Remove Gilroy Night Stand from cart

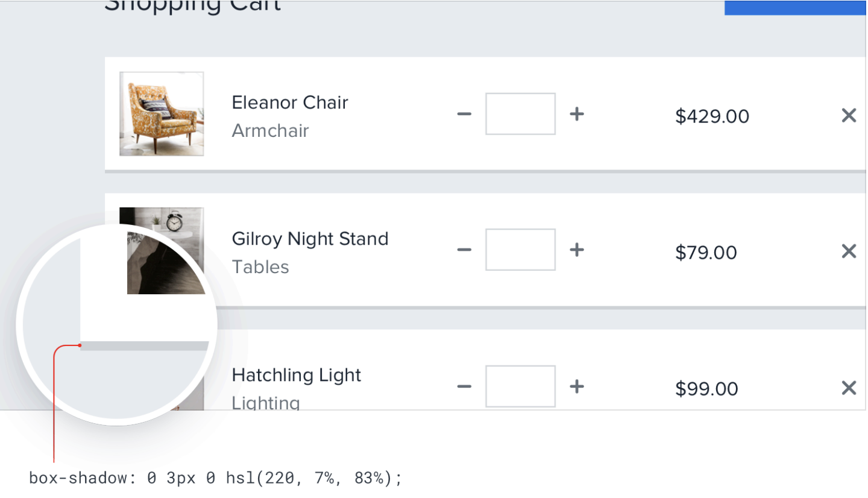click(849, 251)
